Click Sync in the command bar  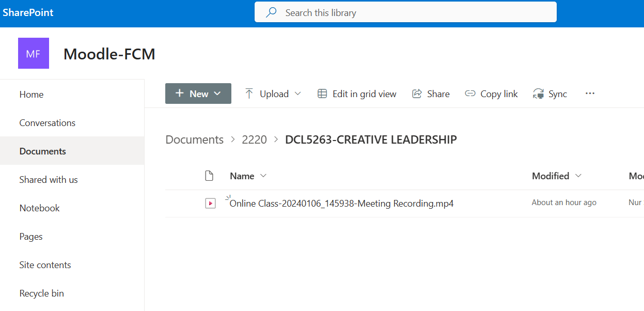click(x=550, y=94)
